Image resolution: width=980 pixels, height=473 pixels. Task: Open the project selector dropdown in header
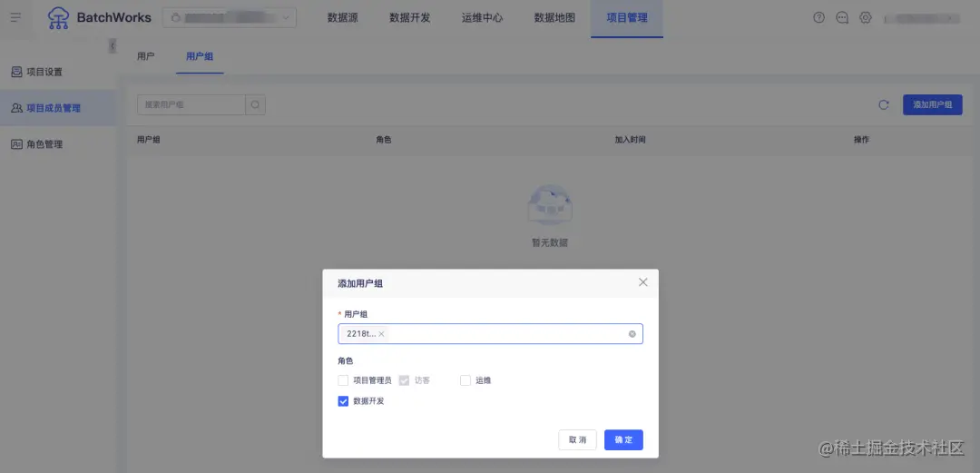point(230,17)
